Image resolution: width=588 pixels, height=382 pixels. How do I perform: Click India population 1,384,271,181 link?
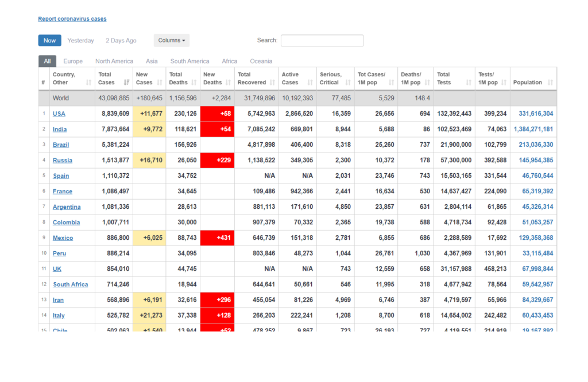pos(533,129)
